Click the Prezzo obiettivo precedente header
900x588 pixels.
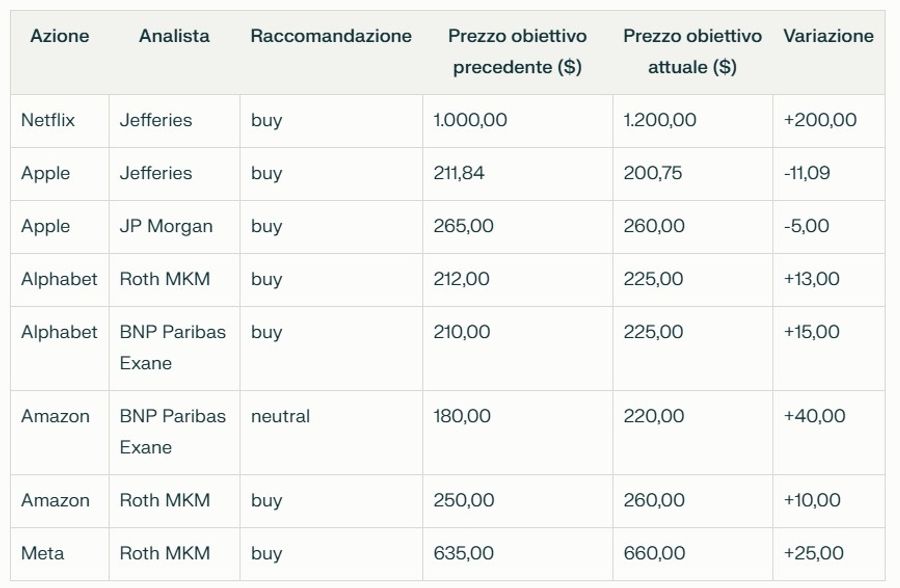coord(517,52)
